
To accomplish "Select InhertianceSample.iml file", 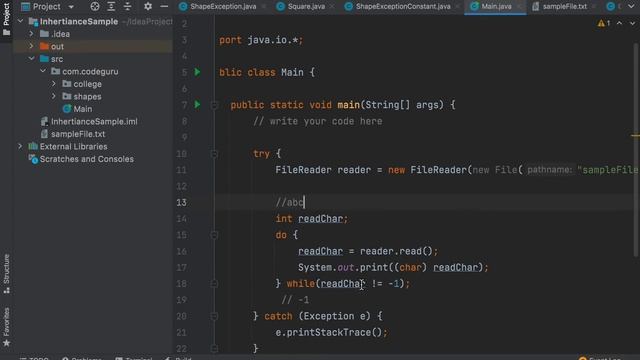I will coord(94,121).
